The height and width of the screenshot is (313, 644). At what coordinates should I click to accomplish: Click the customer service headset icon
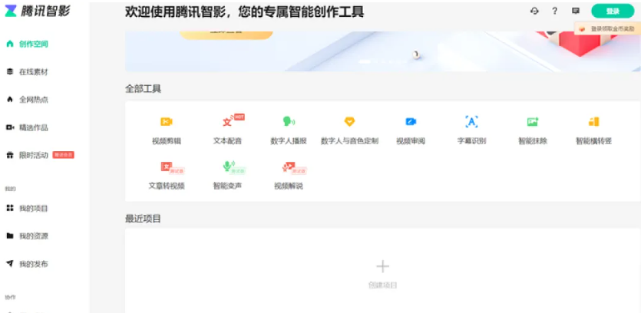(534, 12)
